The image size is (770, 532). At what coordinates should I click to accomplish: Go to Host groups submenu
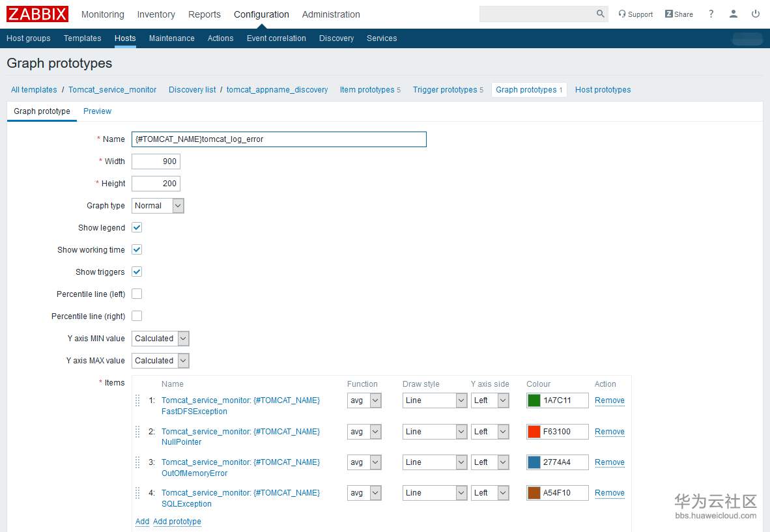tap(29, 38)
